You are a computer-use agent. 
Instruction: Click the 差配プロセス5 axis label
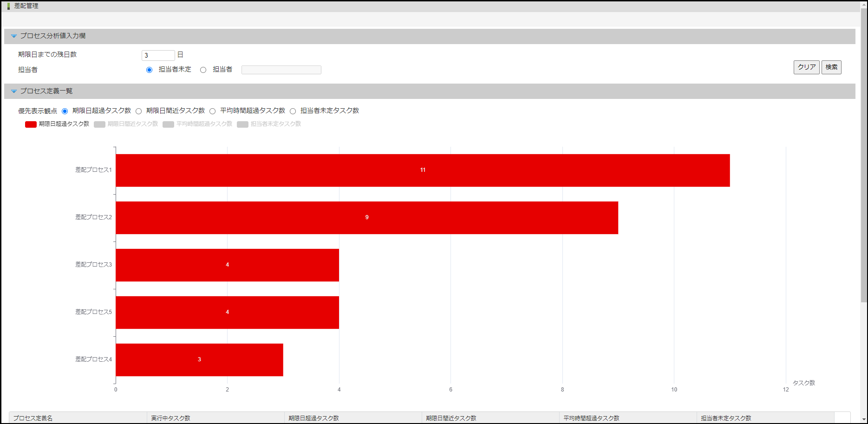(x=93, y=312)
